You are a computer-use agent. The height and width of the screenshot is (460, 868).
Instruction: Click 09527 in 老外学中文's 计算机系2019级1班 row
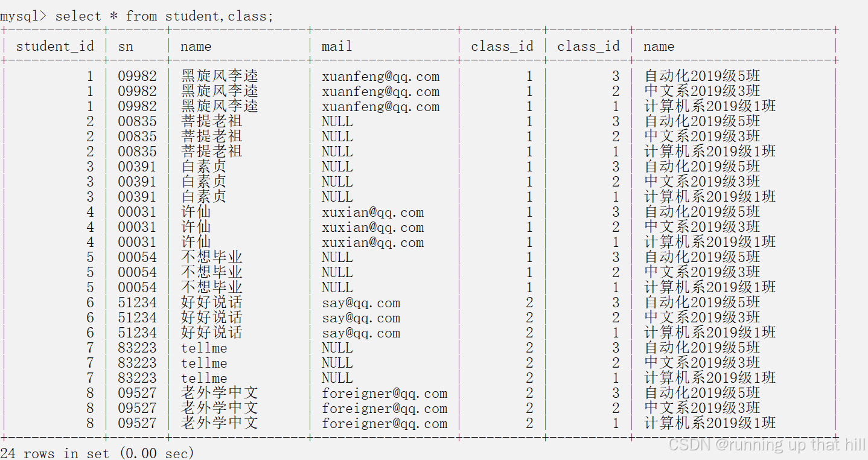[137, 423]
